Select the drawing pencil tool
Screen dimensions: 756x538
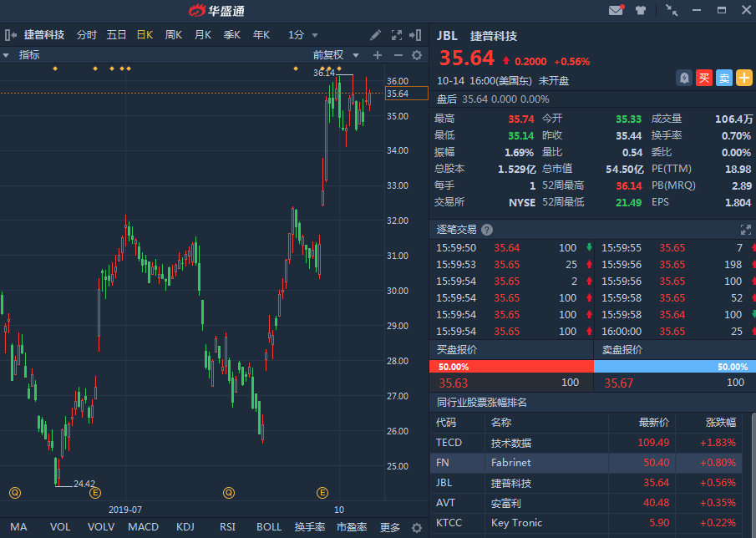coord(375,35)
